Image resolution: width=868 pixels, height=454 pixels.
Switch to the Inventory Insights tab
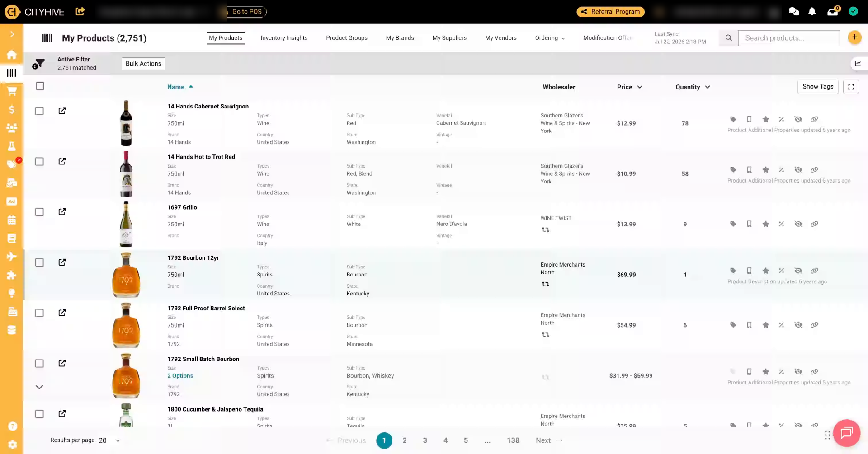(284, 38)
